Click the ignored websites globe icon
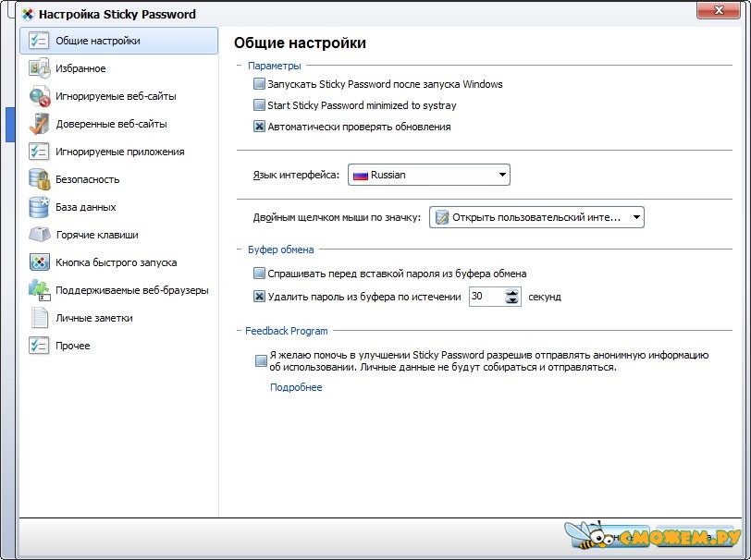This screenshot has height=560, width=751. tap(39, 96)
